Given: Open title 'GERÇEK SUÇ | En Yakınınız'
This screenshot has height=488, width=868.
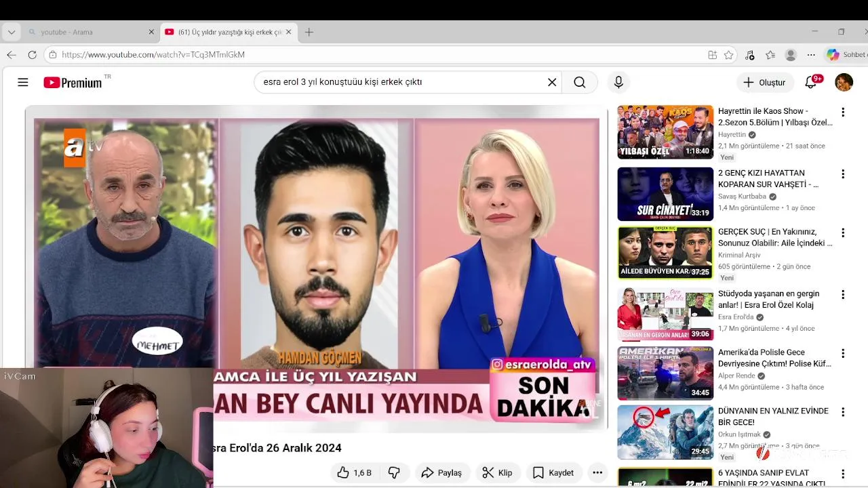Looking at the screenshot, I should coord(775,237).
